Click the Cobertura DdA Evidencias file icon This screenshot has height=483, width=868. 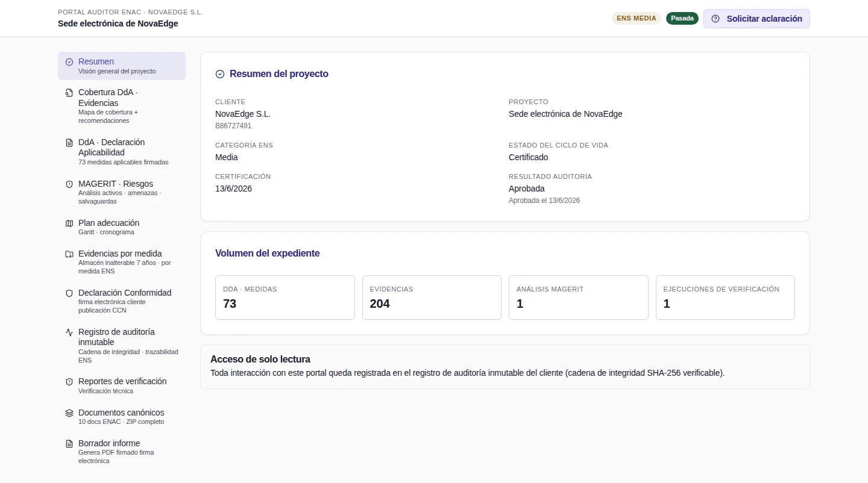pyautogui.click(x=69, y=93)
